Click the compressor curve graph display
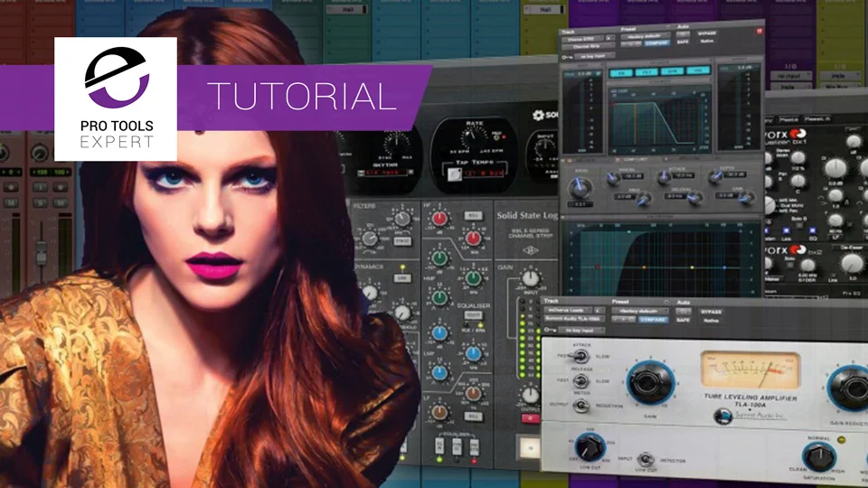 [x=659, y=120]
